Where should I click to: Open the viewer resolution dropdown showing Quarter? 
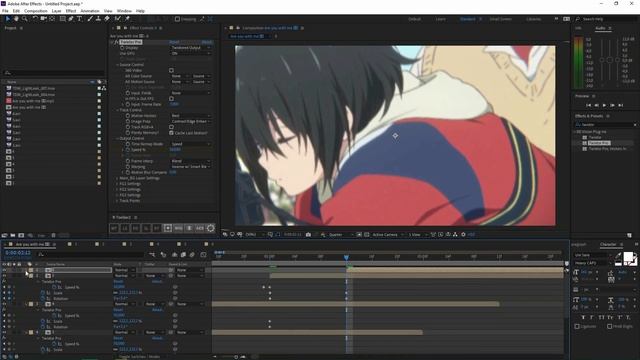(x=341, y=235)
